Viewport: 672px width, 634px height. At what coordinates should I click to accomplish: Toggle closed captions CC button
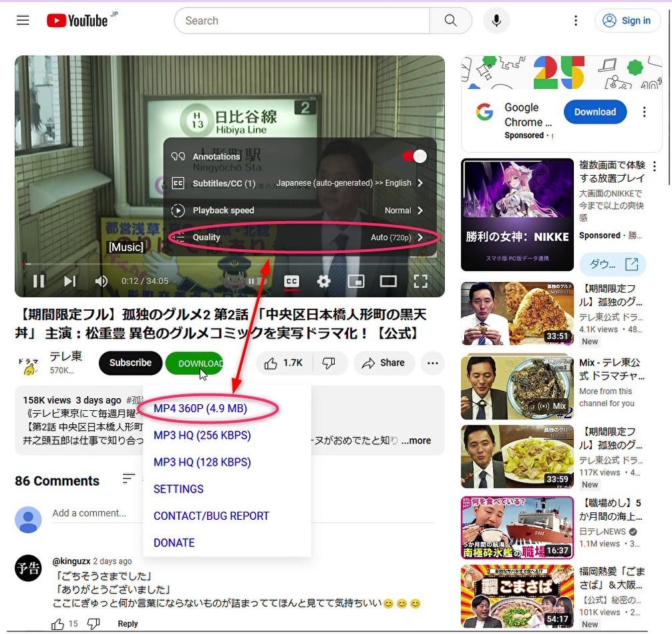291,281
